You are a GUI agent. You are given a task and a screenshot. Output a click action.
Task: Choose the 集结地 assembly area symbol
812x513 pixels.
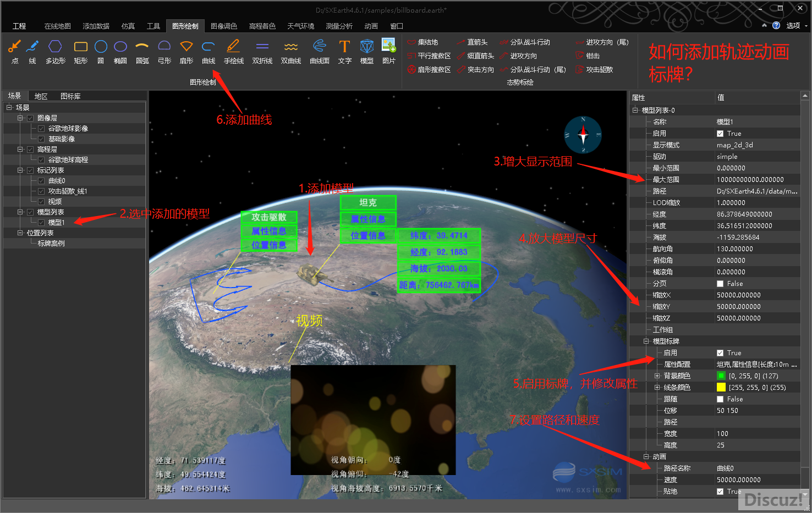[423, 42]
